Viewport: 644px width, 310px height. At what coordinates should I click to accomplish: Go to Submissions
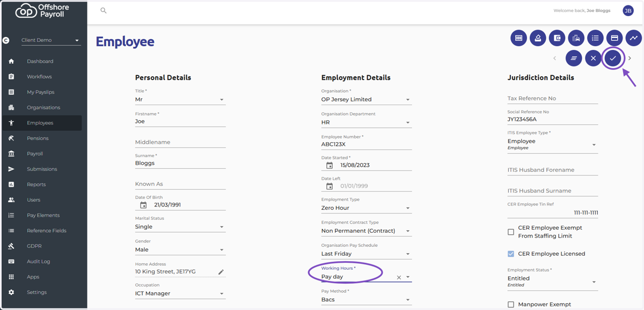42,169
